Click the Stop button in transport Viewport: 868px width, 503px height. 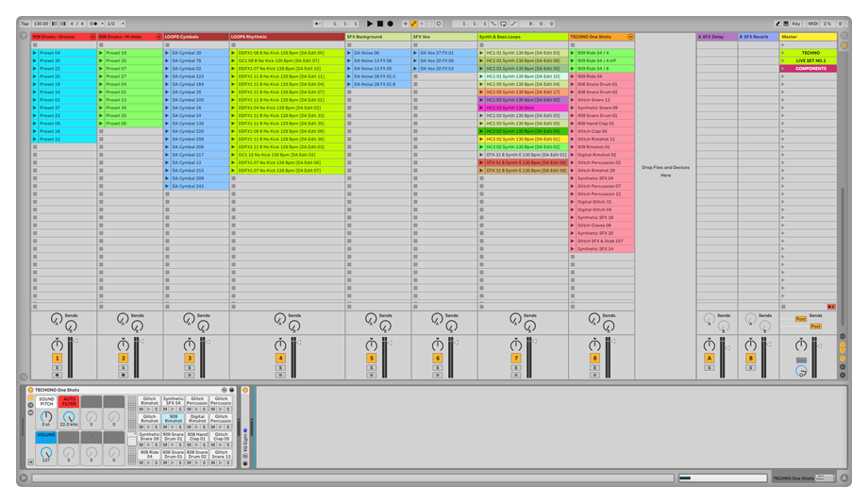[x=380, y=23]
